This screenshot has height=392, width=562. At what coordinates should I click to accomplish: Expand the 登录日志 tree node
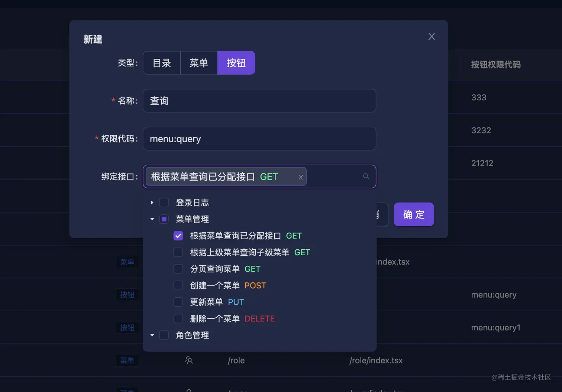[x=152, y=203]
